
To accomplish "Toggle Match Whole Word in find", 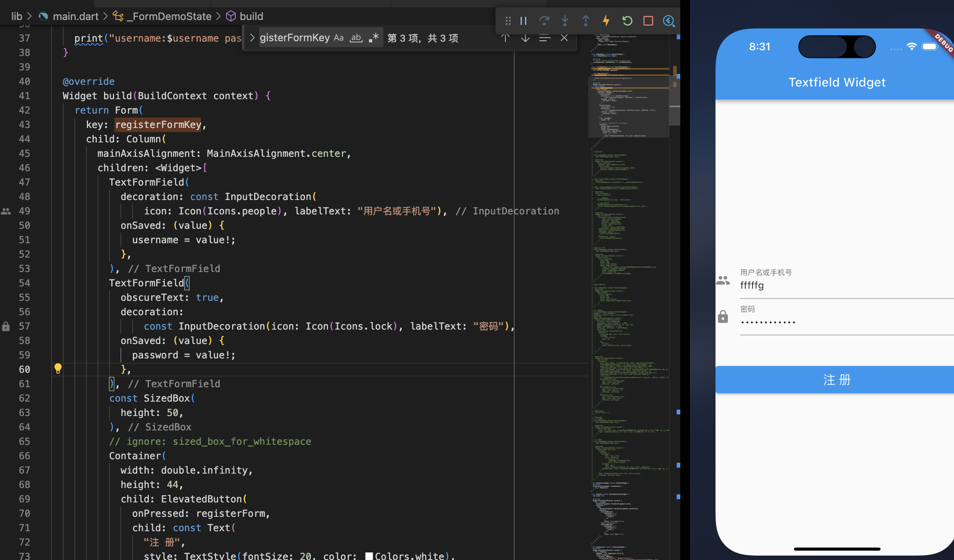I will 356,38.
